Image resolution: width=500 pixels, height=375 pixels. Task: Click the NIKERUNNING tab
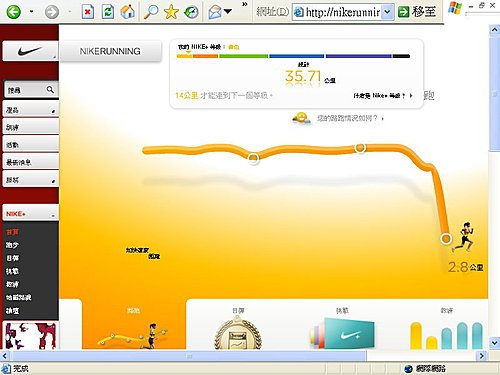[110, 51]
